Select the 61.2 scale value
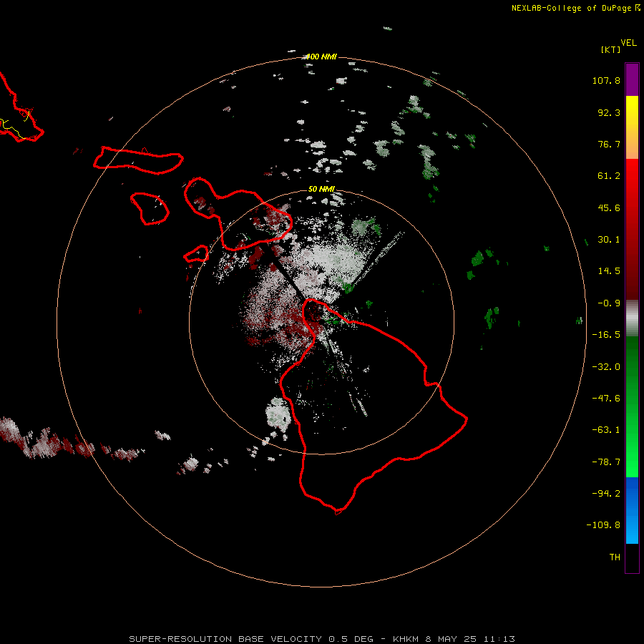 609,176
